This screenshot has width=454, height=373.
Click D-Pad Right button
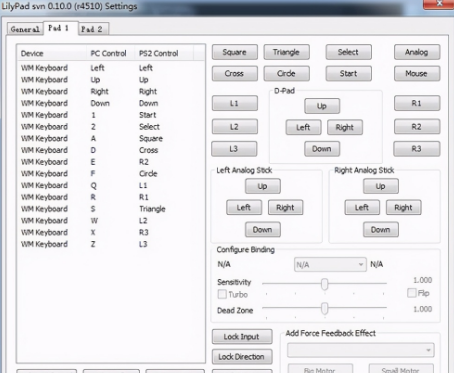point(345,127)
